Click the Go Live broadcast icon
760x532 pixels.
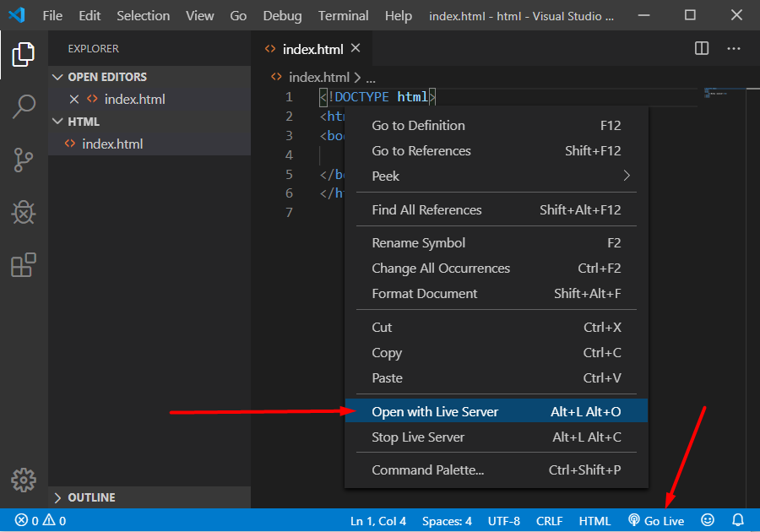[x=633, y=520]
